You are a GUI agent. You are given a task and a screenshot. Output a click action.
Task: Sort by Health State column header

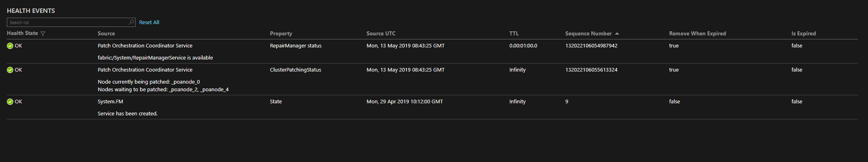tap(22, 33)
